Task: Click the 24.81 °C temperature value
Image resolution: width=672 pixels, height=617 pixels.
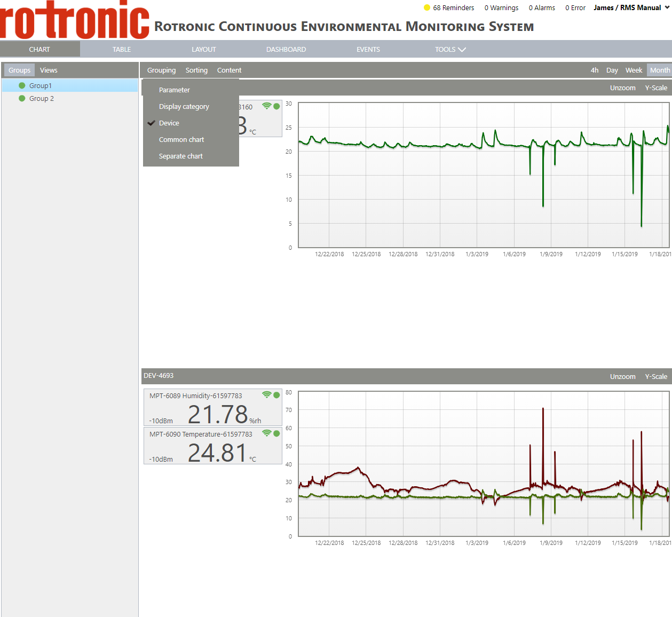Action: coord(222,453)
